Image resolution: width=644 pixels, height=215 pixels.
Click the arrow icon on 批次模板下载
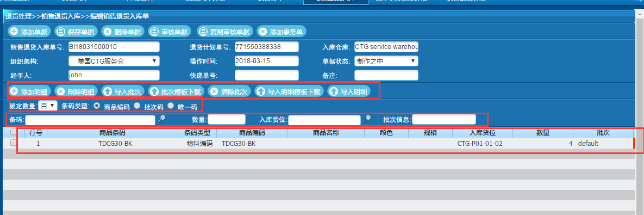[x=154, y=91]
